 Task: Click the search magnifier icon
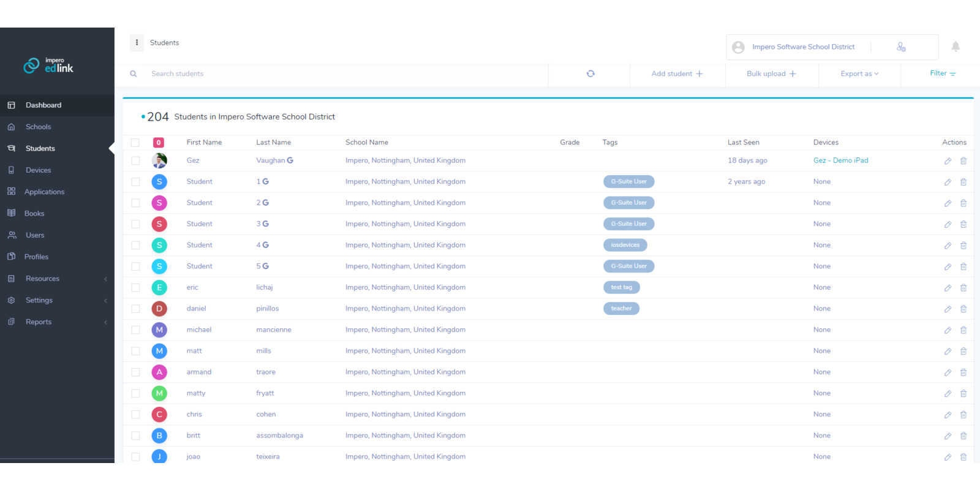(134, 74)
